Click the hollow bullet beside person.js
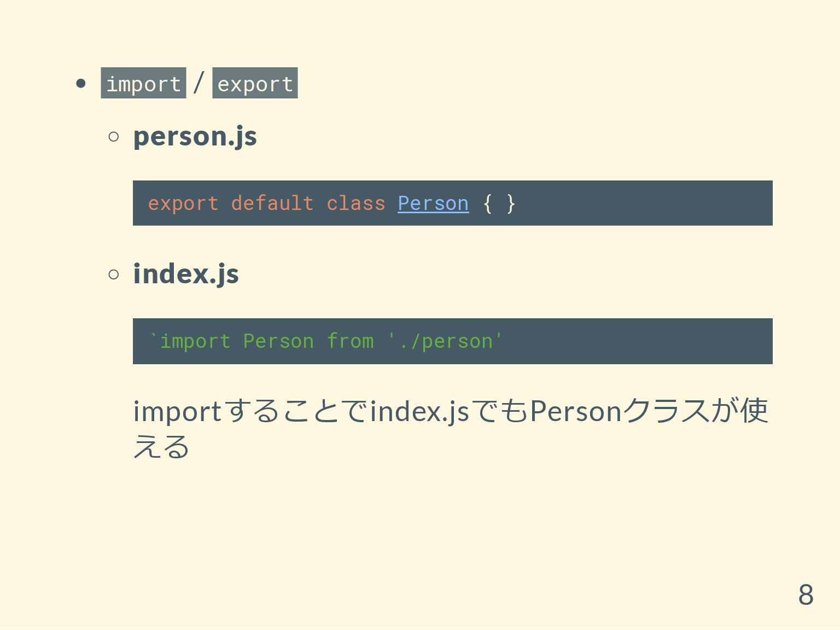Viewport: 840px width, 630px height. (114, 137)
